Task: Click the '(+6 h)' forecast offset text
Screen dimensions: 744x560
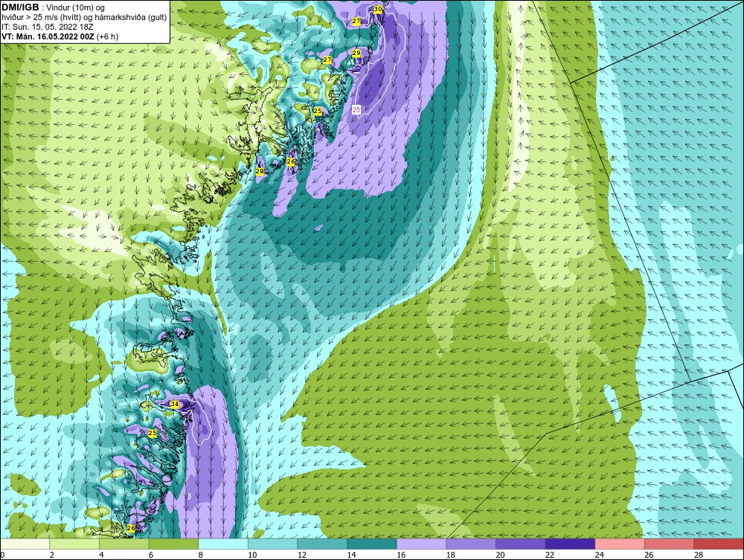Action: 107,36
